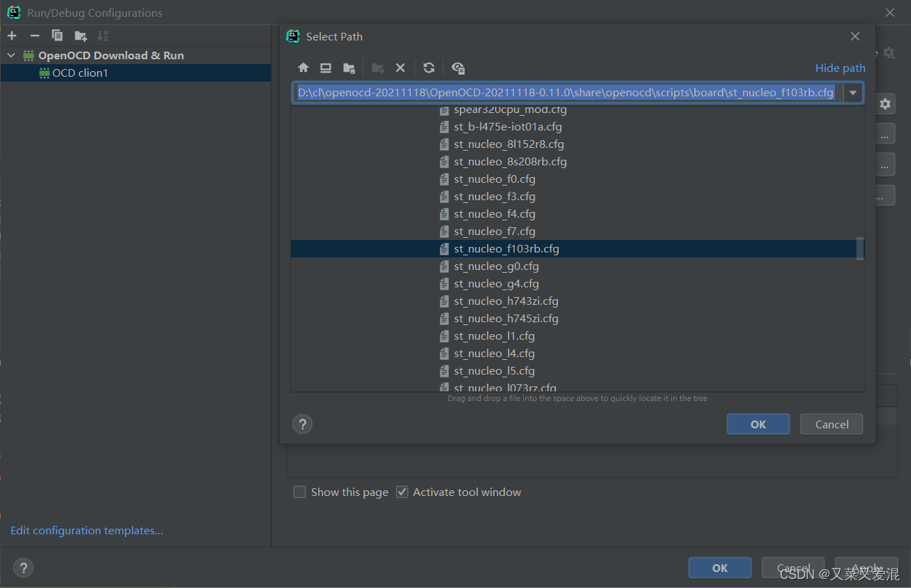Delete the selected file via X icon
Image resolution: width=911 pixels, height=588 pixels.
coord(400,68)
